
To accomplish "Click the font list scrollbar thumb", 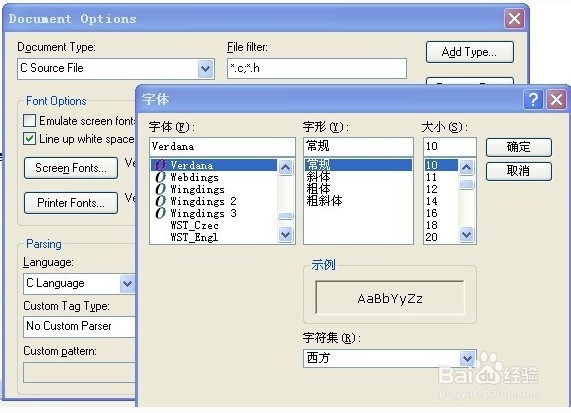I will pyautogui.click(x=286, y=216).
